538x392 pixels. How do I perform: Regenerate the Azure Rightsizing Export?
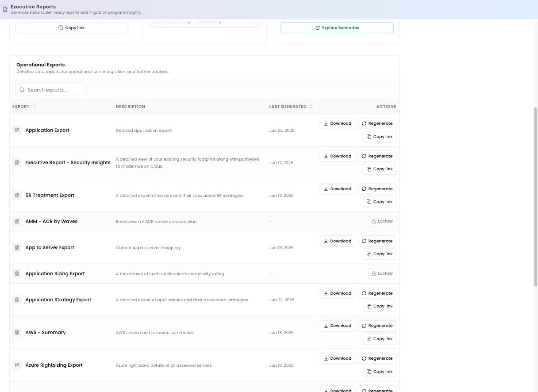click(x=377, y=358)
